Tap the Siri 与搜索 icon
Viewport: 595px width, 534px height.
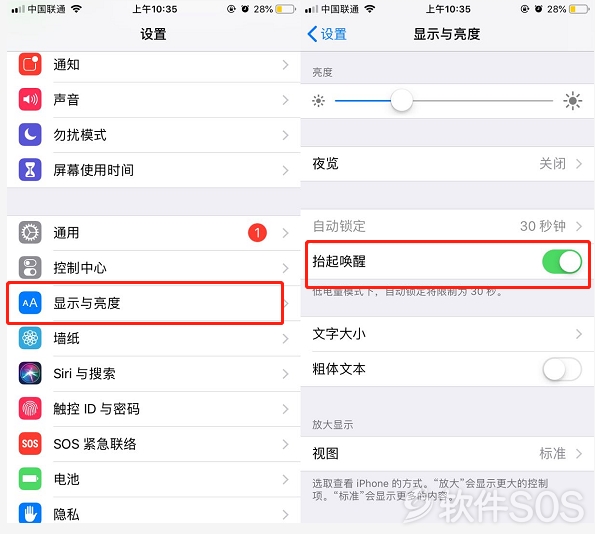coord(30,373)
